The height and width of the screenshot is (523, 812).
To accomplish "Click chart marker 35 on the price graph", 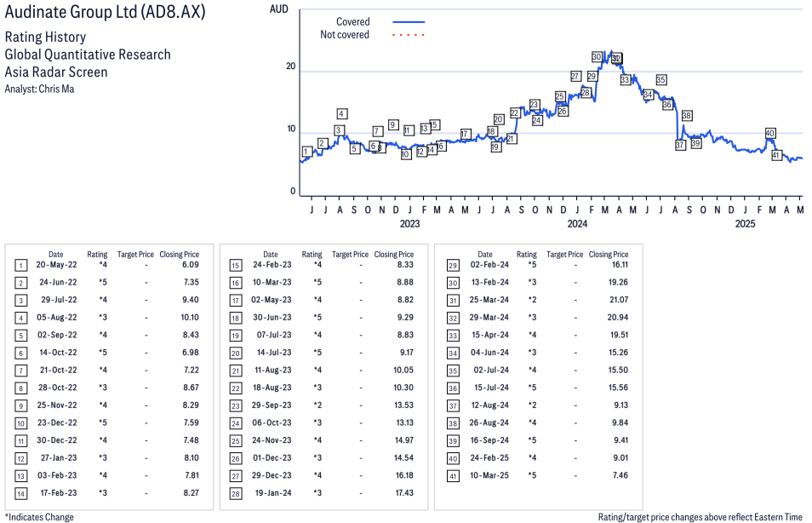I will click(660, 80).
